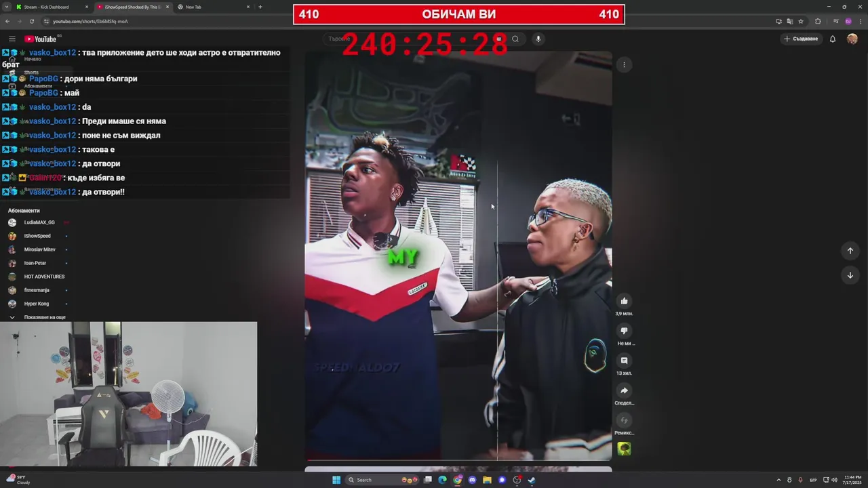868x488 pixels.
Task: Expand the tab search dropdown arrow
Action: 7,7
